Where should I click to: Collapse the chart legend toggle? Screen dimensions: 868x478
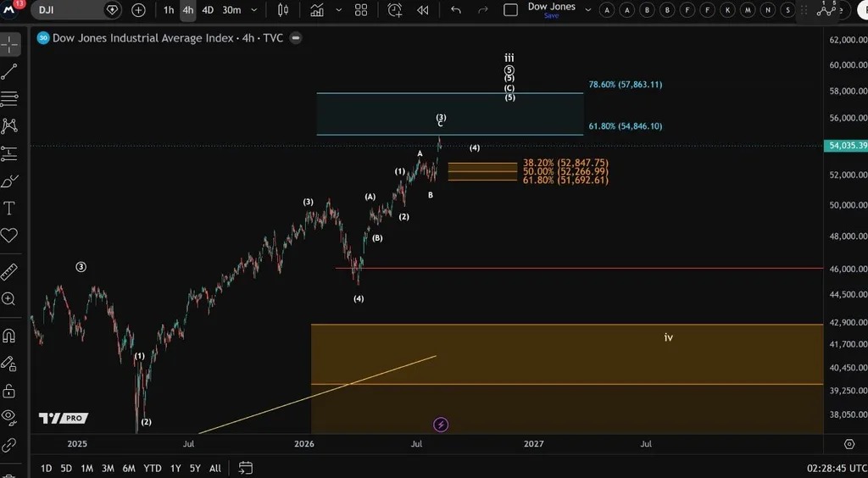tap(296, 38)
